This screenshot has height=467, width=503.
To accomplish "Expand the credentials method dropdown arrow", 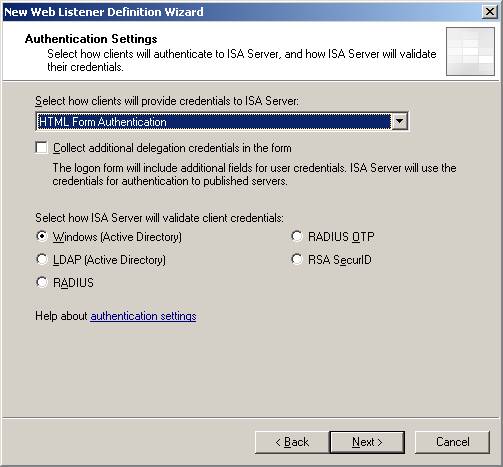I will click(x=399, y=121).
